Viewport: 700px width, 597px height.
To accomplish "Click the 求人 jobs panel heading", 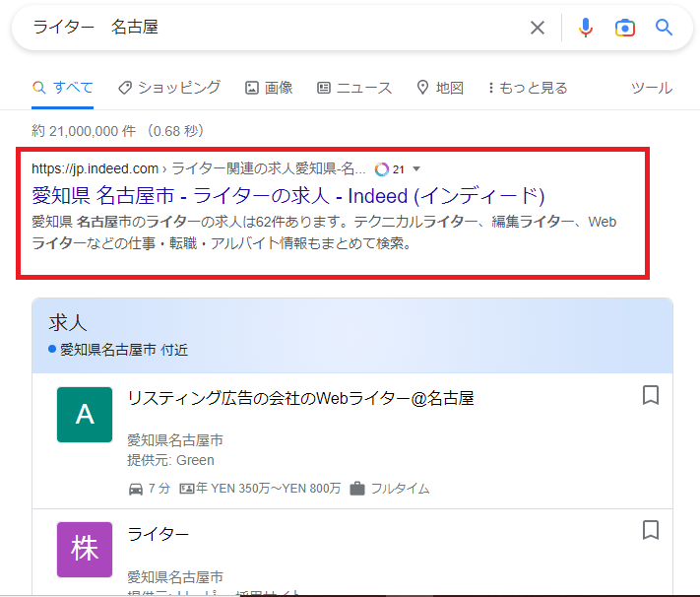I will (x=68, y=322).
